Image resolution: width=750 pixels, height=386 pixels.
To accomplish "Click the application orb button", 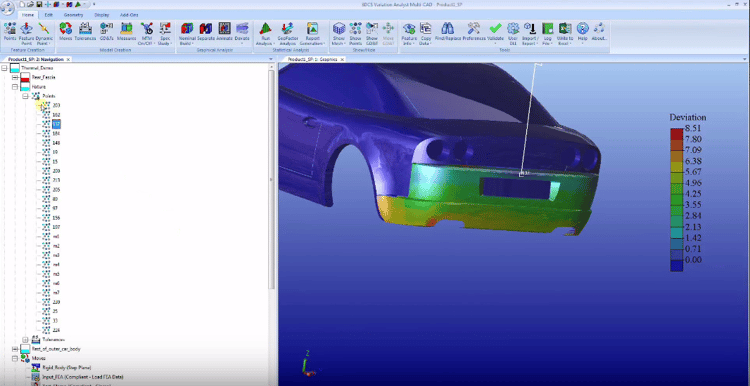I will click(8, 7).
